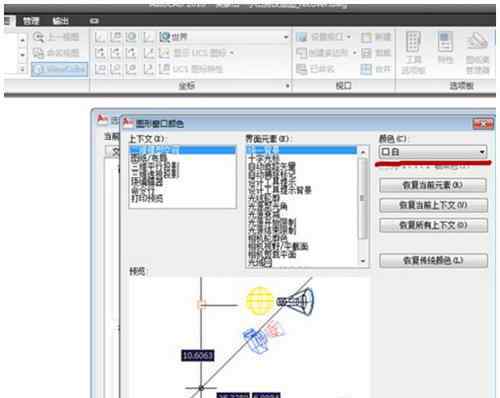The image size is (500, 398).
Task: Click the 界面元素 list scrollbar thumb
Action: click(x=363, y=198)
